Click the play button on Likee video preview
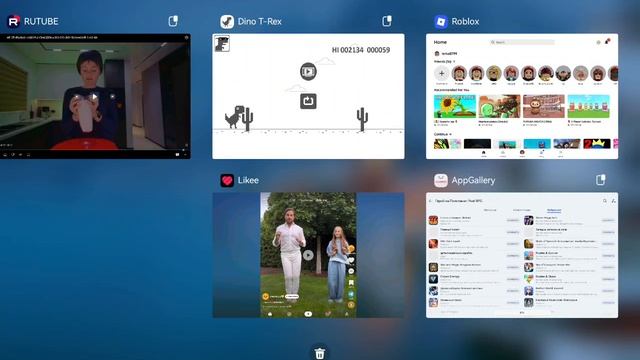This screenshot has height=360, width=640. 308,255
